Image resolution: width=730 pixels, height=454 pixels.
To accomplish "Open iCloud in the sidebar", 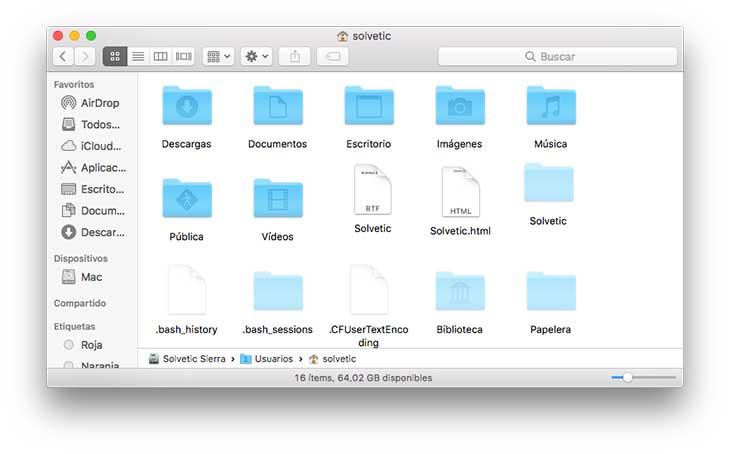I will tap(92, 146).
